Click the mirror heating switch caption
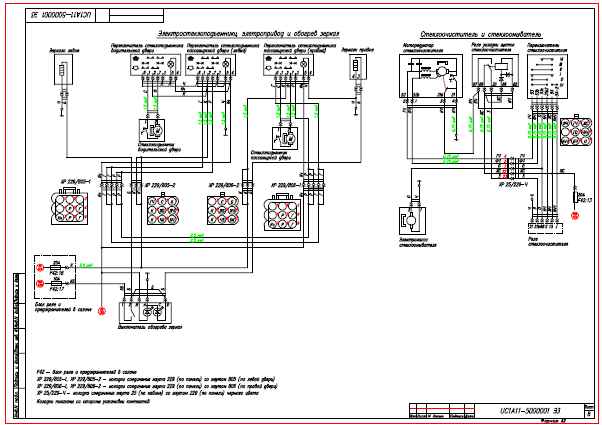 click(x=149, y=327)
